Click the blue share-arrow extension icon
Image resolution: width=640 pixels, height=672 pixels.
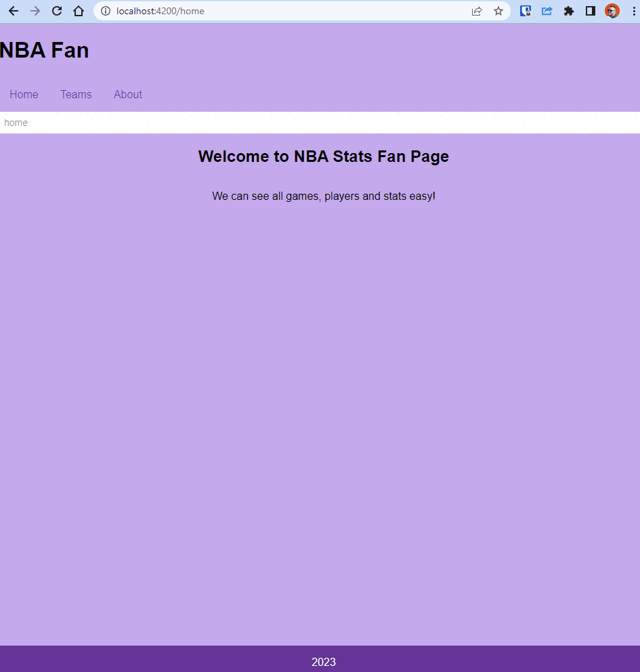click(547, 11)
